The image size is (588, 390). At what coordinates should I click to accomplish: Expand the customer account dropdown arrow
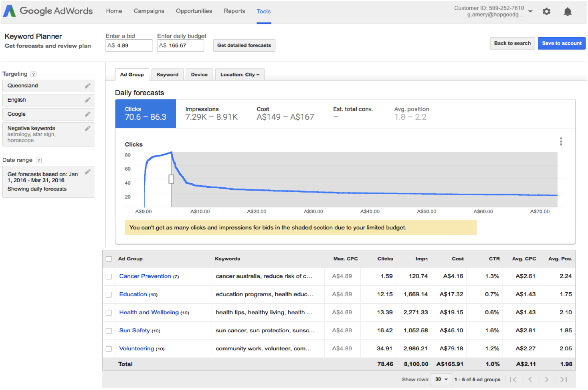pos(530,11)
